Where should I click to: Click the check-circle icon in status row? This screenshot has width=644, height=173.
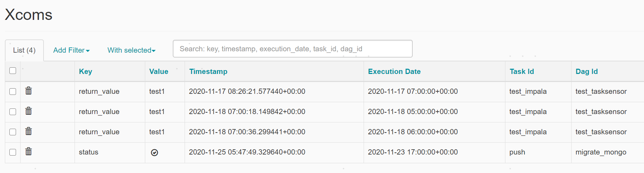click(155, 152)
